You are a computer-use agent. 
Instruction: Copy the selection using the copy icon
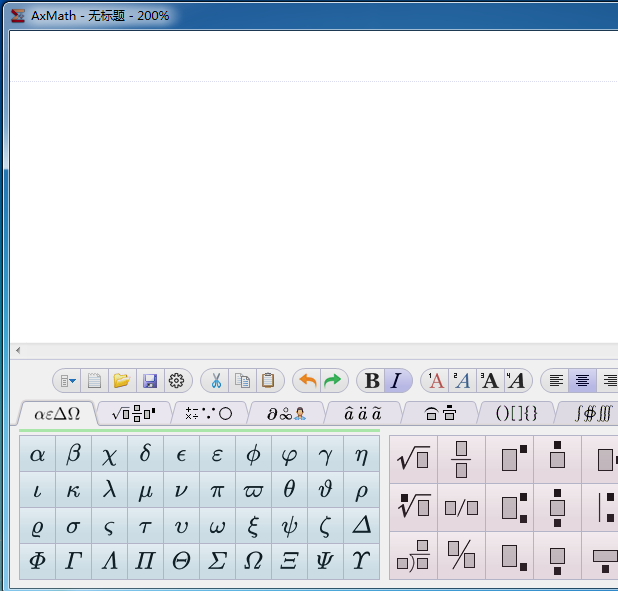[242, 381]
